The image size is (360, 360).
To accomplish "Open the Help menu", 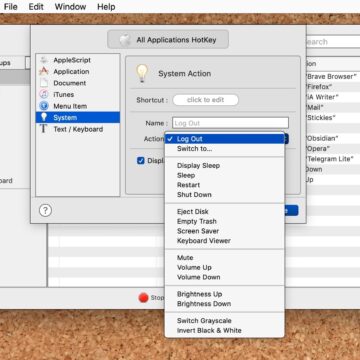I will coord(106,7).
